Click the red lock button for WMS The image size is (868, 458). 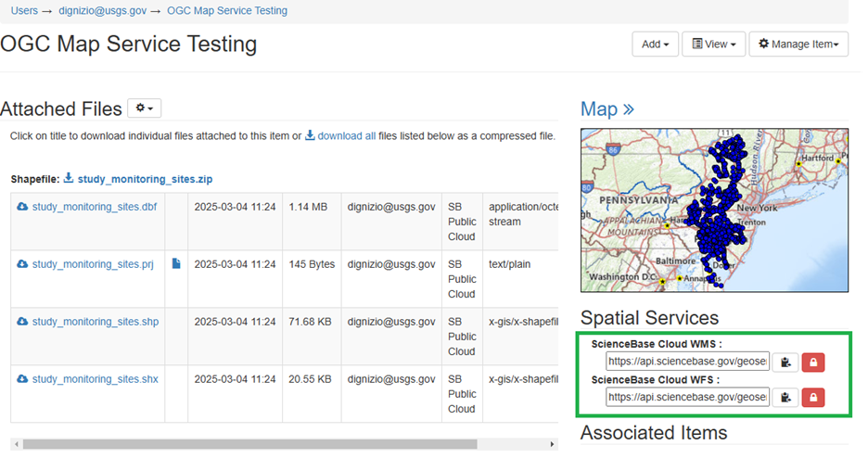tap(813, 363)
